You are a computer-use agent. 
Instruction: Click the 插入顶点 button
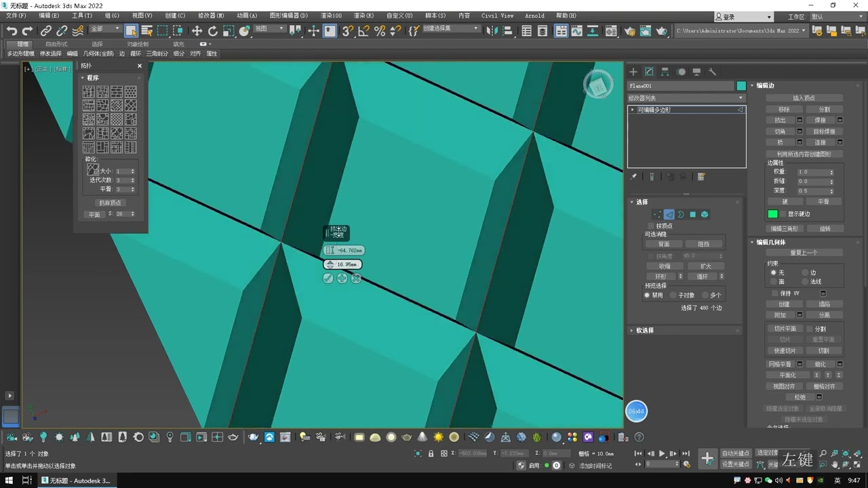click(804, 98)
